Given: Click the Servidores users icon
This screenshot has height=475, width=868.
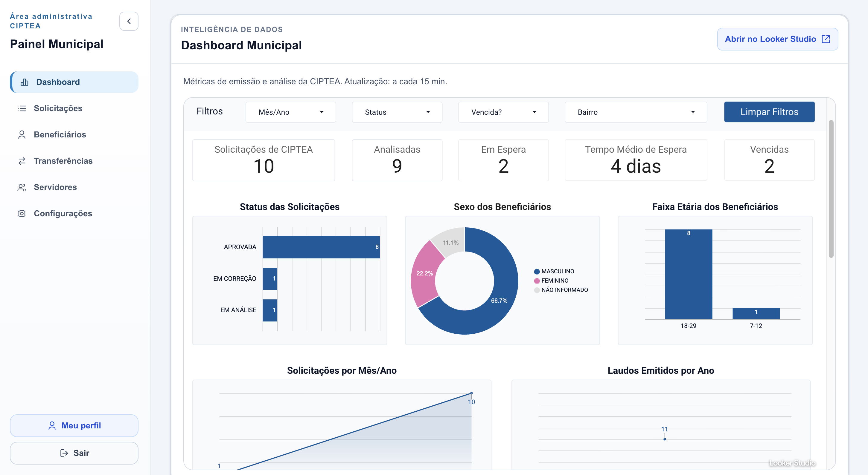Looking at the screenshot, I should pos(22,187).
